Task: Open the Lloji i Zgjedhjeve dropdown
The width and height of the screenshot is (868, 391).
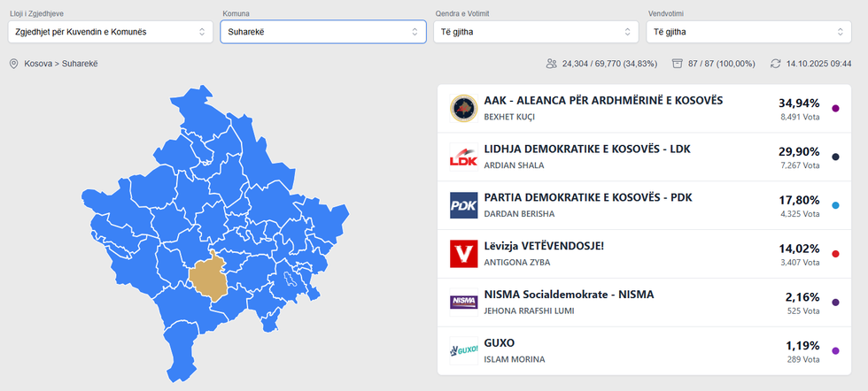Action: pos(106,32)
